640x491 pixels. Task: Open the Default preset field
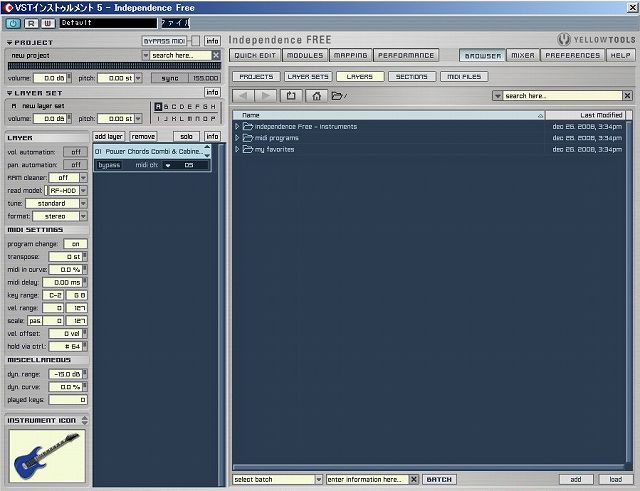point(108,23)
